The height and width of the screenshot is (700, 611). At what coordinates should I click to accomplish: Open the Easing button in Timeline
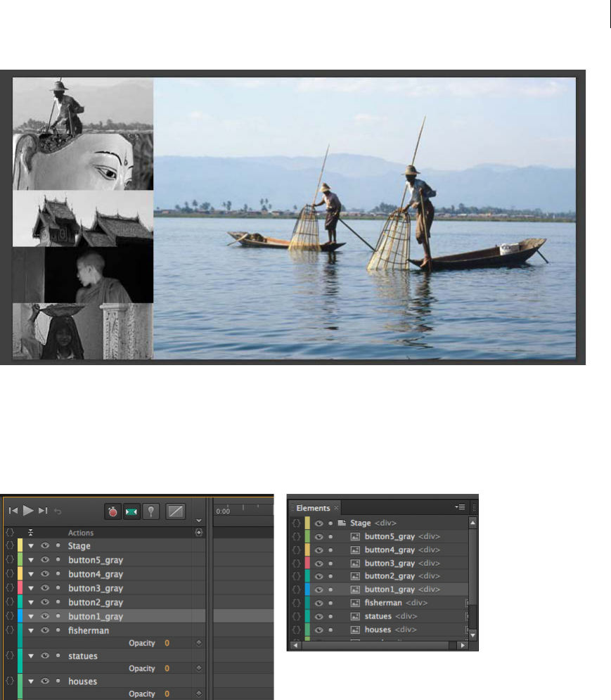[x=175, y=511]
